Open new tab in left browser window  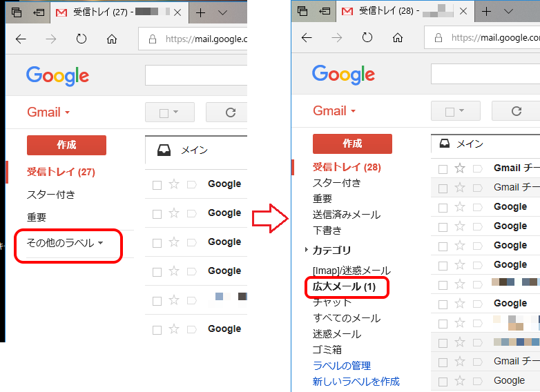point(200,12)
